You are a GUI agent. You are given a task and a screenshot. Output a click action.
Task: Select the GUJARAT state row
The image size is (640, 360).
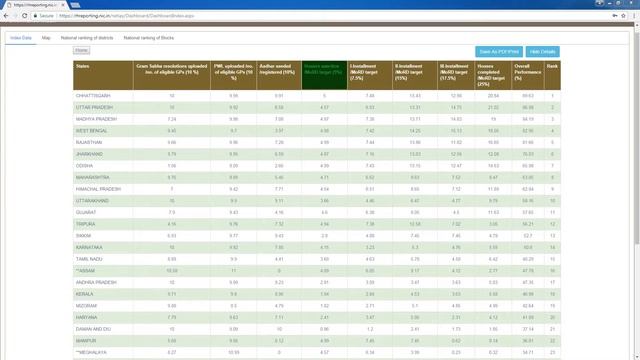pyautogui.click(x=317, y=212)
